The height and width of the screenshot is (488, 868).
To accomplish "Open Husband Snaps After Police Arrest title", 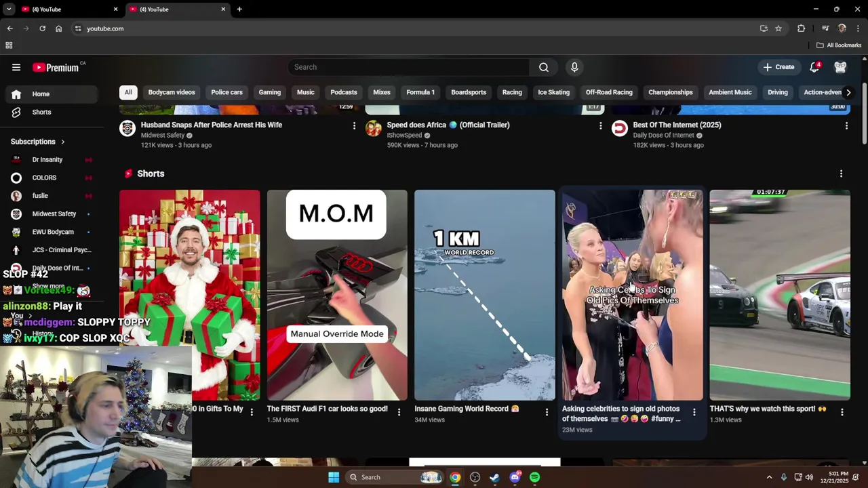I will point(212,125).
